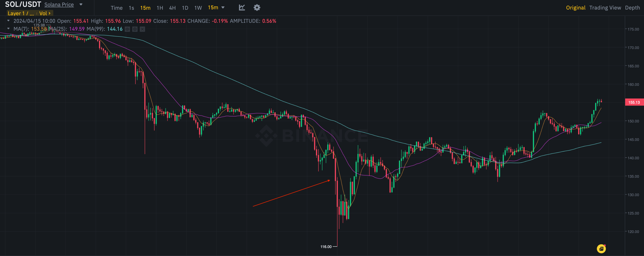Click the Layer 1 tag
Viewport: 644px width, 256px height.
(x=21, y=13)
